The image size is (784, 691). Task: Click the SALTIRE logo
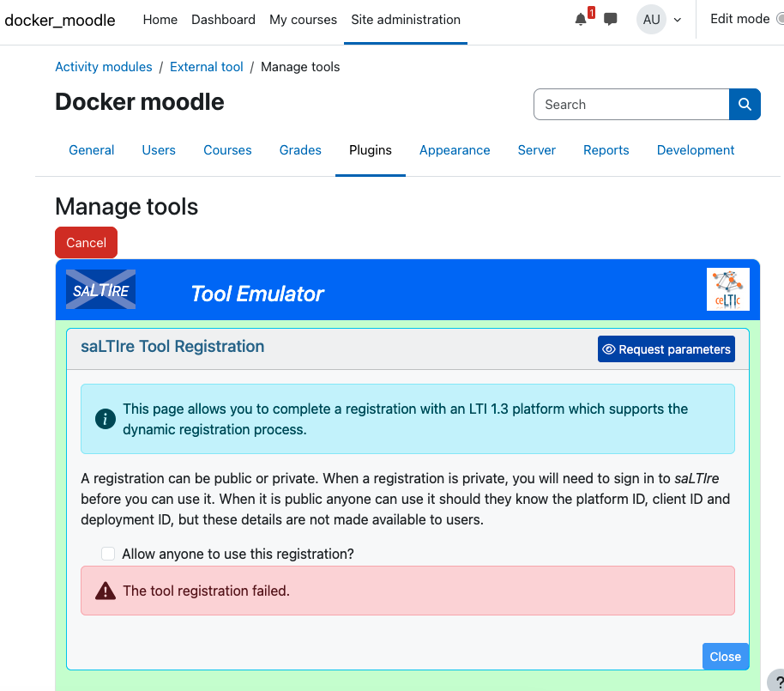coord(100,289)
